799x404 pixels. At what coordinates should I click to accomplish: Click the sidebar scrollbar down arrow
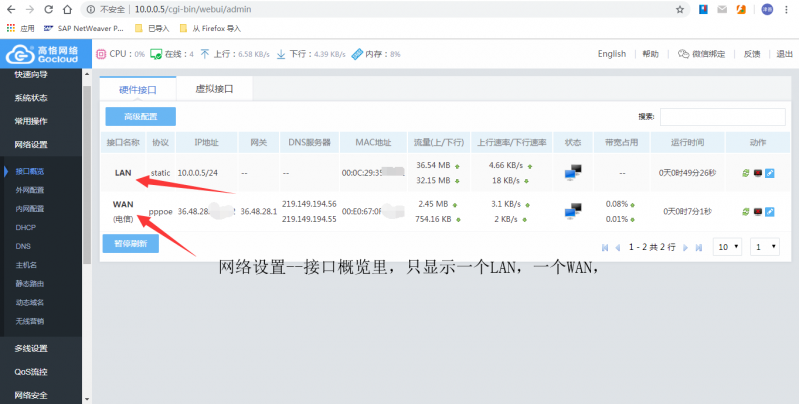tap(87, 399)
